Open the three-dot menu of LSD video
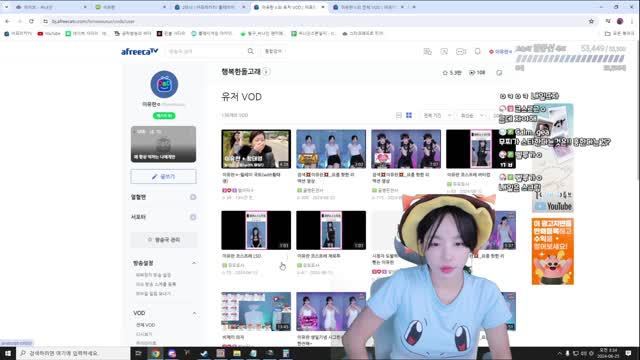This screenshot has height=360, width=640. point(287,257)
